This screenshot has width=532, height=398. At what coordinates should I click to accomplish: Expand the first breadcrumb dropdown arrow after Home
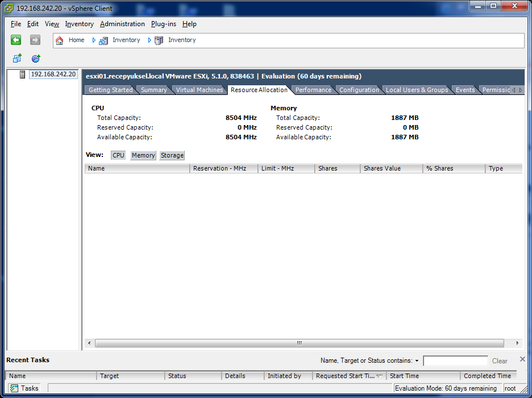click(x=94, y=40)
